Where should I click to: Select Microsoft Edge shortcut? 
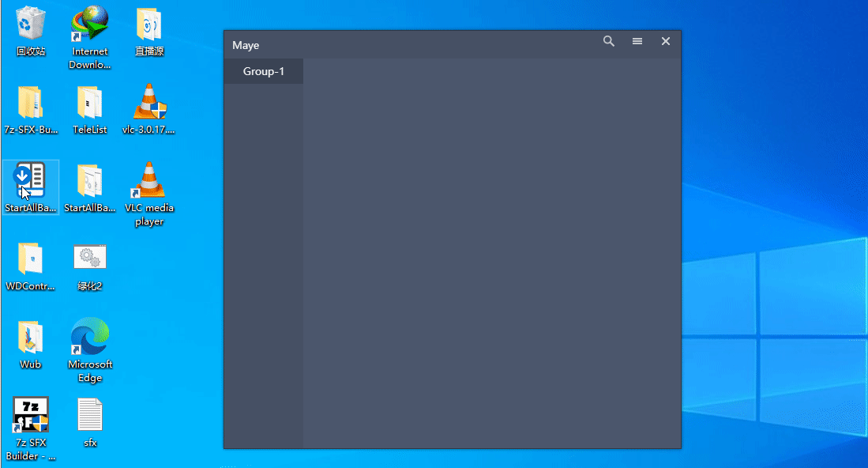pos(90,350)
